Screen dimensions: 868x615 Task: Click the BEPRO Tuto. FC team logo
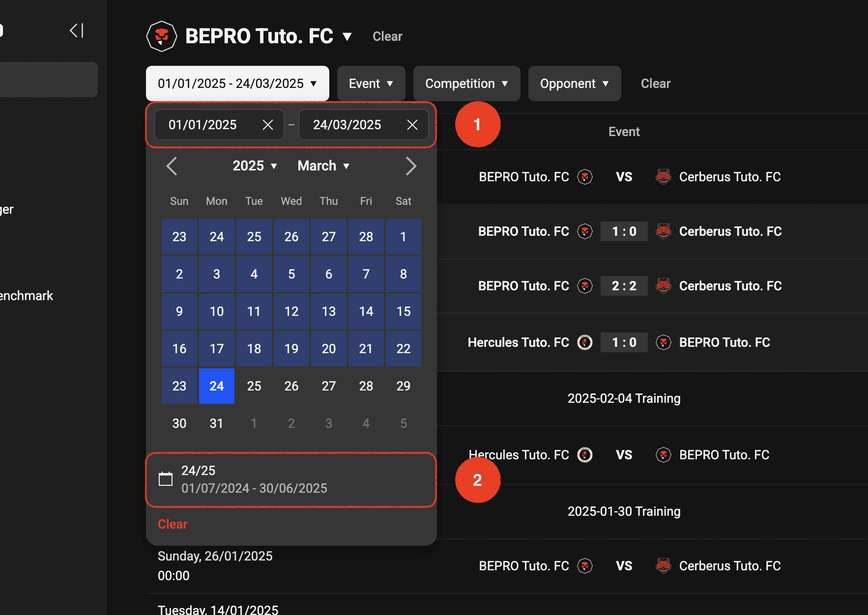[x=162, y=36]
